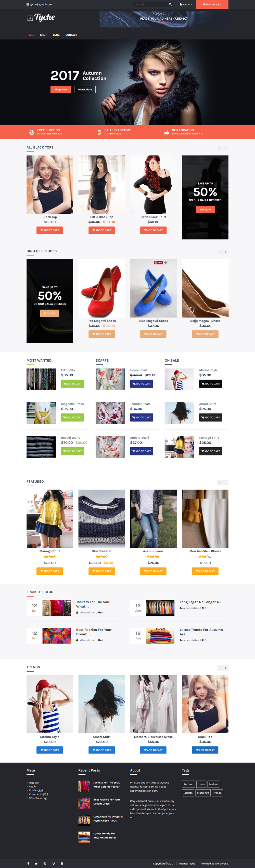Open the YouTube icon in footer
Screen dimensions: 255x868
point(62,863)
